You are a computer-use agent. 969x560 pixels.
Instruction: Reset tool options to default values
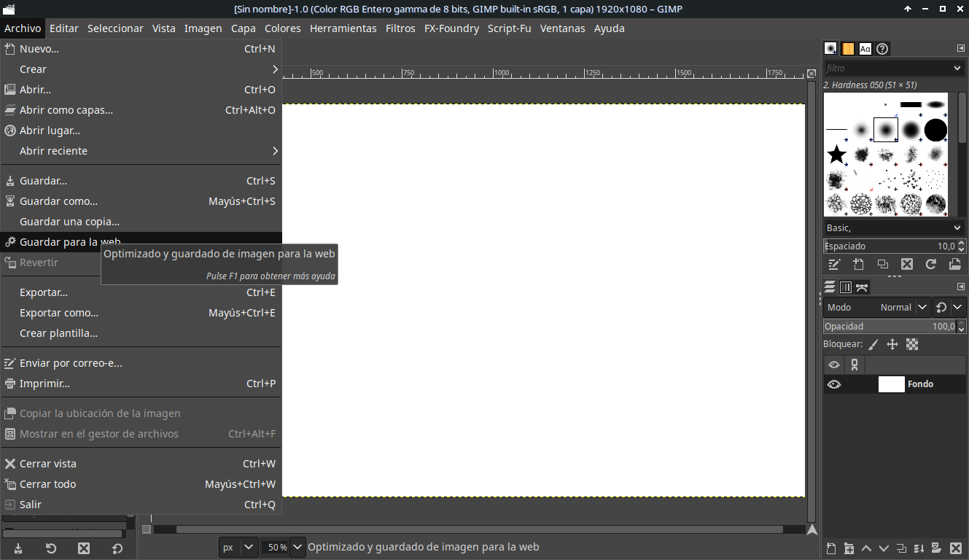pos(117,548)
